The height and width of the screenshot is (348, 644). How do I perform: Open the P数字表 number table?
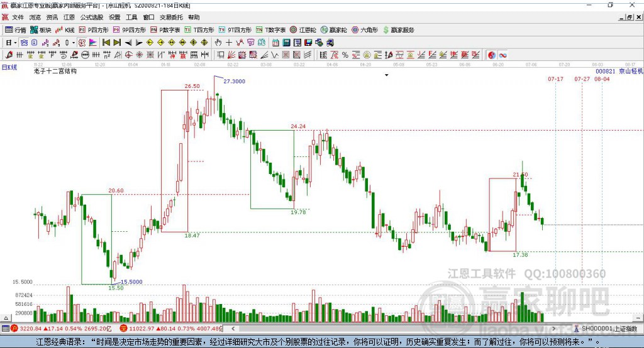(x=165, y=30)
